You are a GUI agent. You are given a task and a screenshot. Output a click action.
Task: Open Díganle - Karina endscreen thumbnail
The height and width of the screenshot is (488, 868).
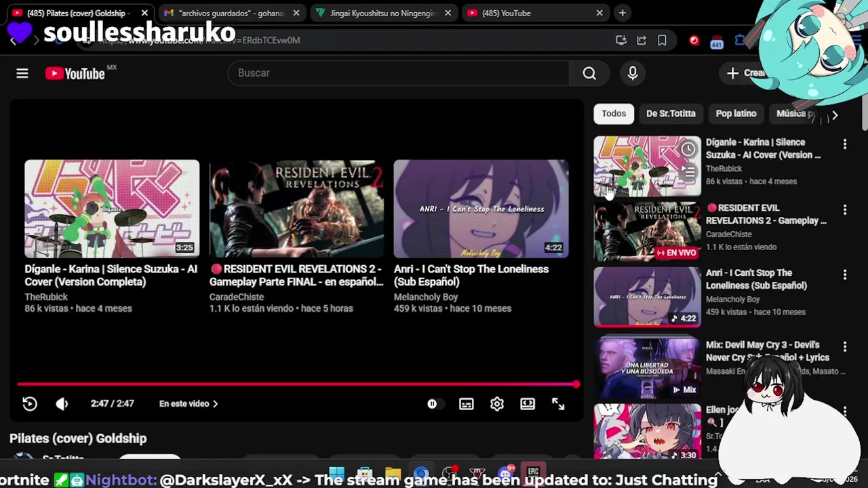click(x=112, y=209)
